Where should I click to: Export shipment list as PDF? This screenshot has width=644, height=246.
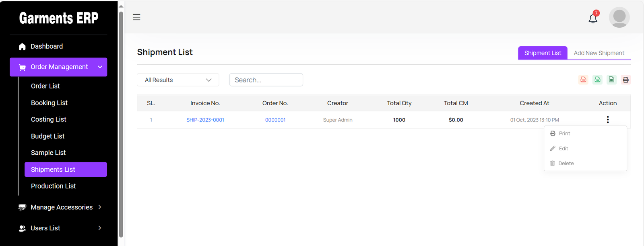tap(583, 80)
